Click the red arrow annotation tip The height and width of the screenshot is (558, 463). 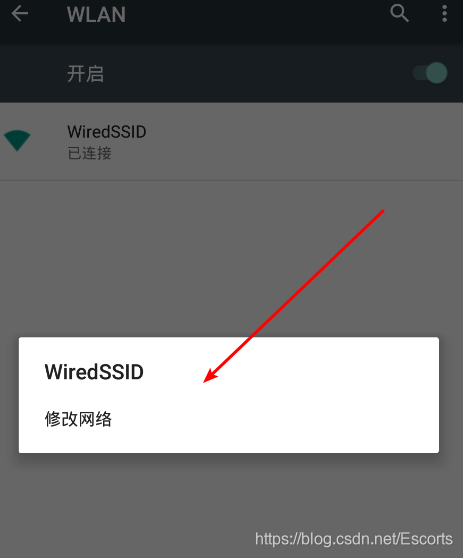coord(206,381)
